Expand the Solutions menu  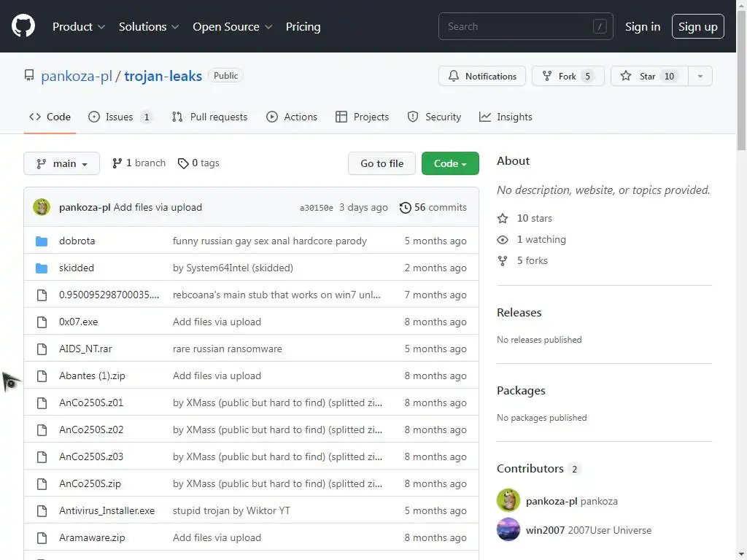[x=149, y=27]
